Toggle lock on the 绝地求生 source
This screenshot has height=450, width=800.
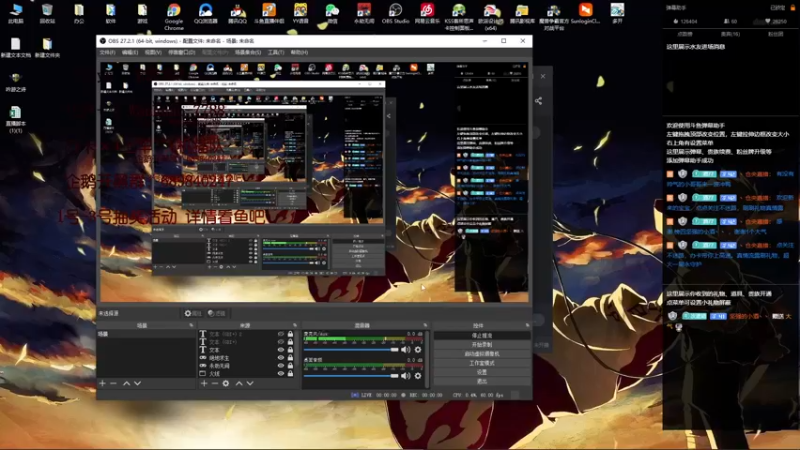coord(290,358)
